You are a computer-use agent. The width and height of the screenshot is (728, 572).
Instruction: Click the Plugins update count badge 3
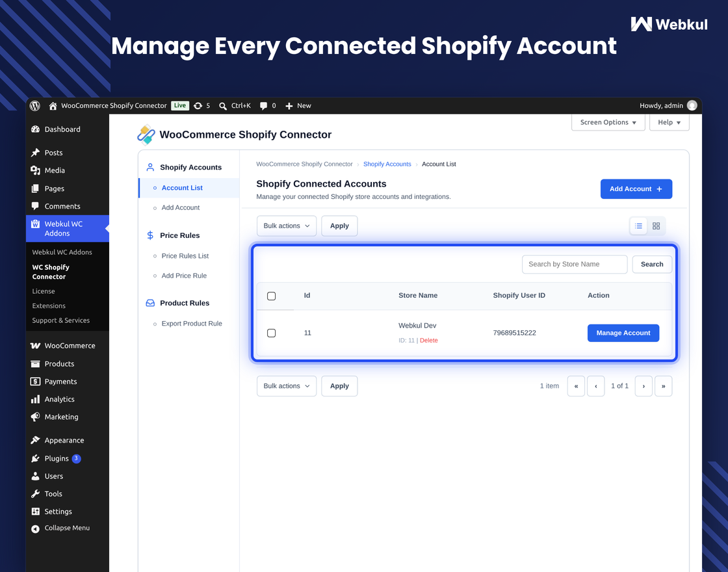click(77, 458)
